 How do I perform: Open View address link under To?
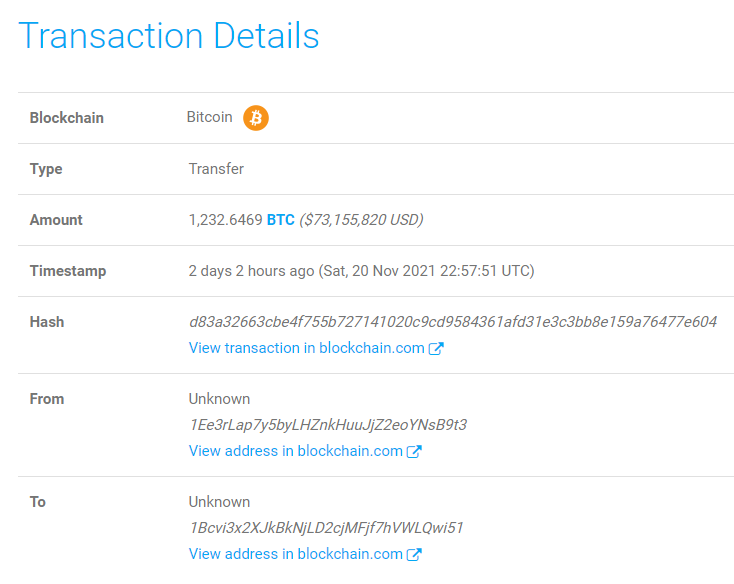(x=296, y=554)
